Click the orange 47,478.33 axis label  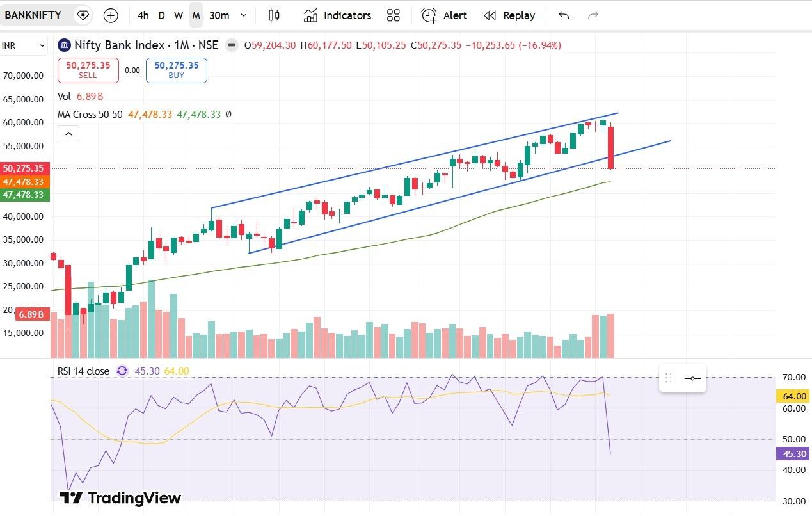24,182
